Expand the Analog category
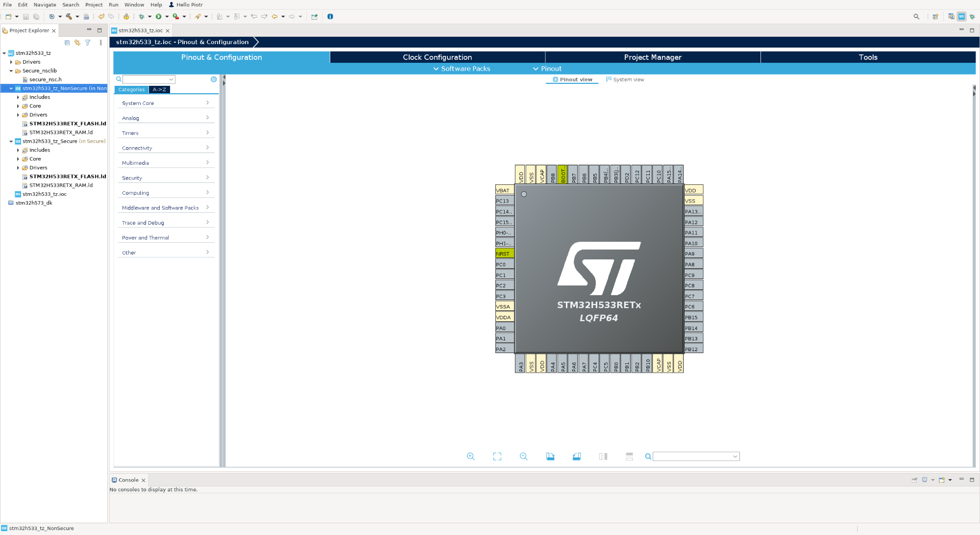The height and width of the screenshot is (535, 980). pyautogui.click(x=166, y=118)
